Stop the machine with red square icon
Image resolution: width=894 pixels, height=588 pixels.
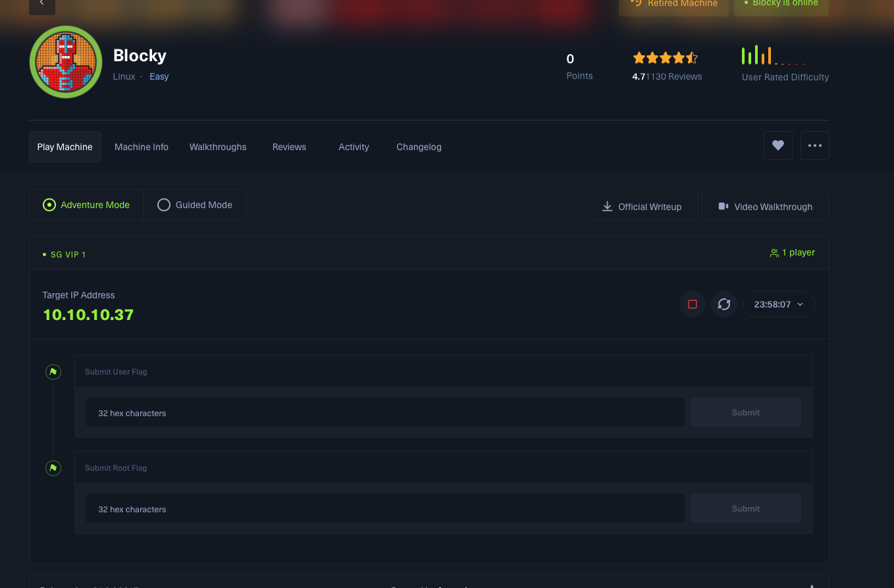tap(692, 304)
